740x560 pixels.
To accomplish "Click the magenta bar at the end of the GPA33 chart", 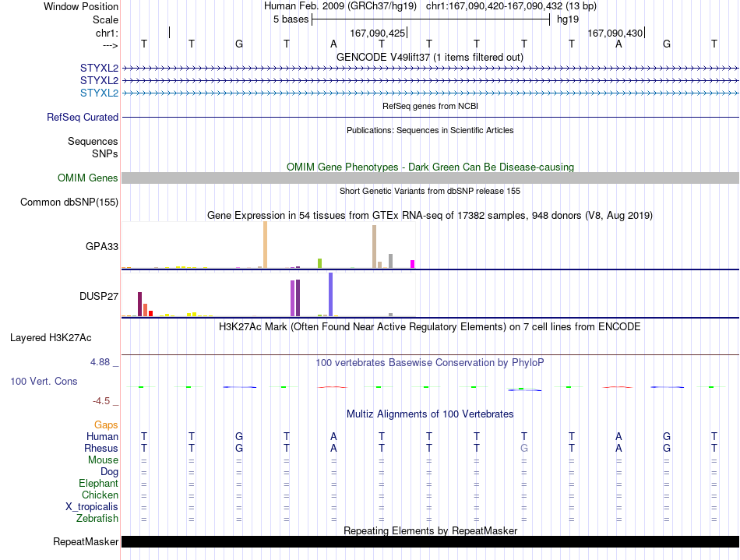I will pos(413,264).
